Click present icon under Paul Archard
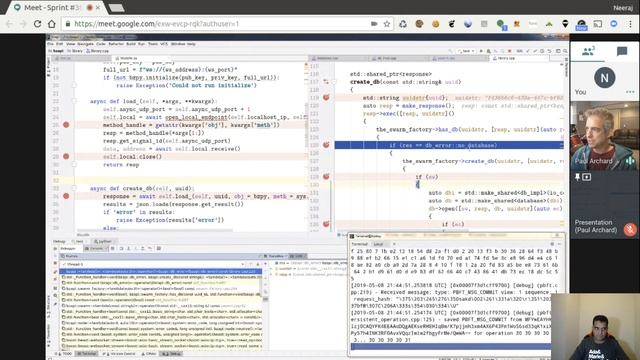Screen dimensions: 640x360 tap(587, 177)
